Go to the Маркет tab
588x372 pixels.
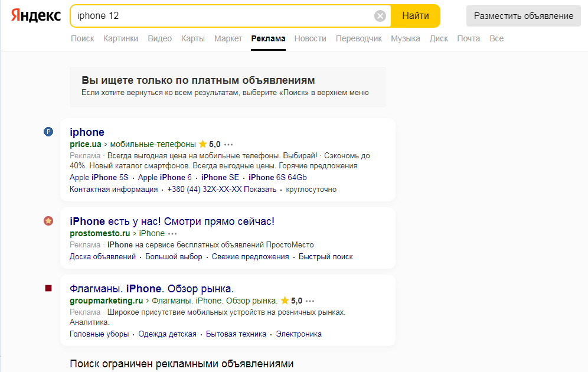(228, 38)
